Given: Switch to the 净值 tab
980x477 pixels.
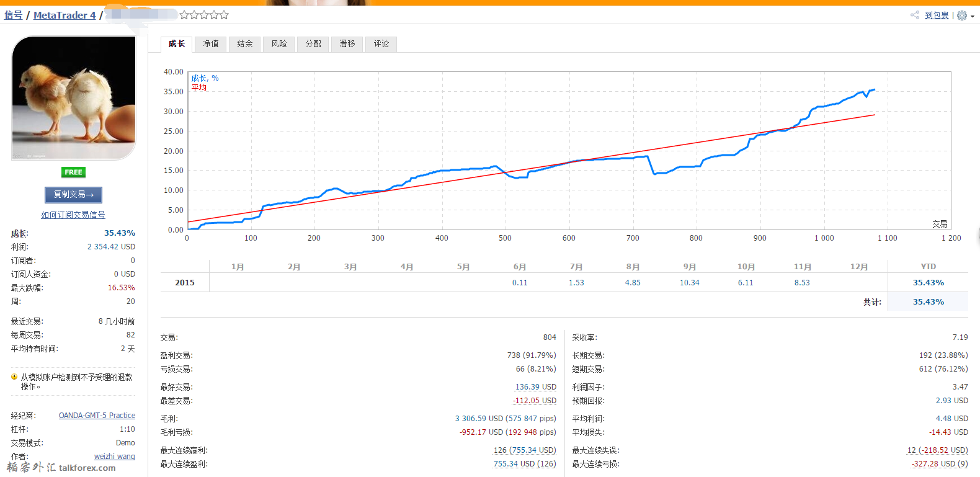Looking at the screenshot, I should click(x=211, y=44).
